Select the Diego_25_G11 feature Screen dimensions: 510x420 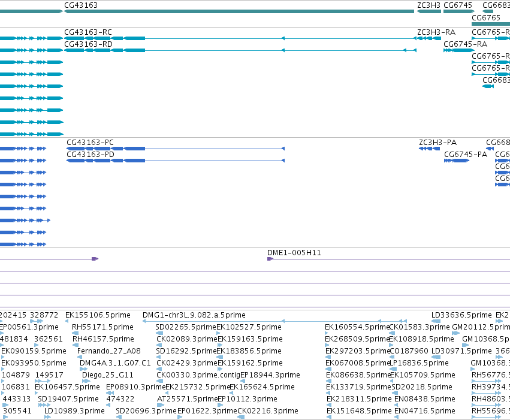108,375
